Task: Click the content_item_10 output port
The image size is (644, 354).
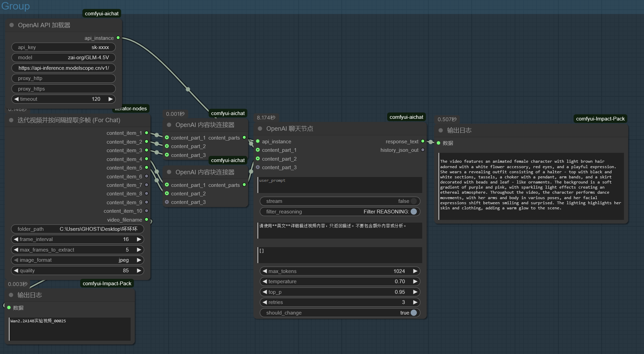Action: [x=147, y=211]
